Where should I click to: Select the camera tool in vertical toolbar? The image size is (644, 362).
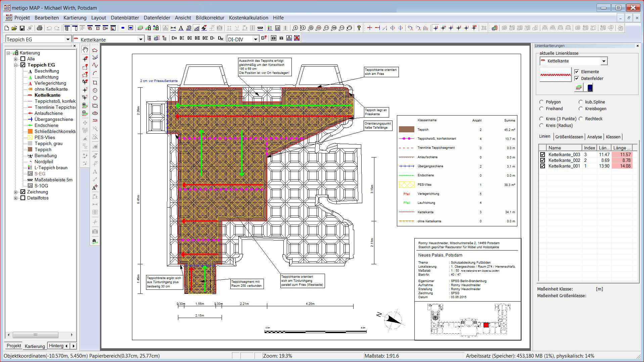coord(95,231)
